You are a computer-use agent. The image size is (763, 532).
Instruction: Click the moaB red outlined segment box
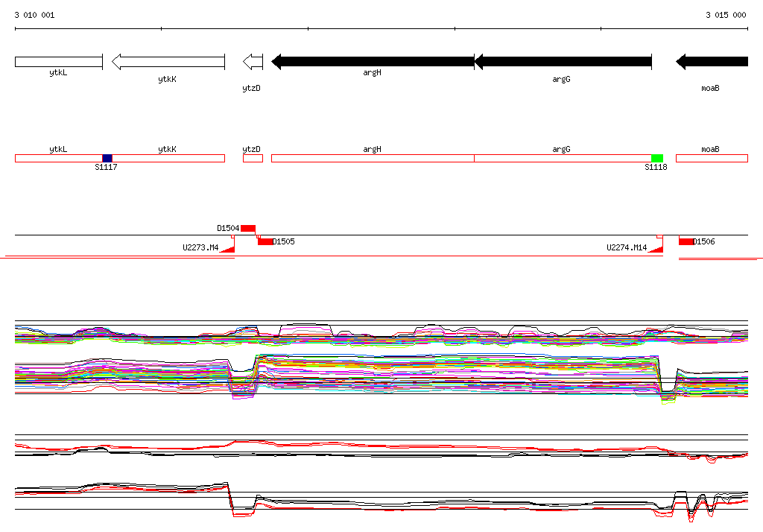712,158
